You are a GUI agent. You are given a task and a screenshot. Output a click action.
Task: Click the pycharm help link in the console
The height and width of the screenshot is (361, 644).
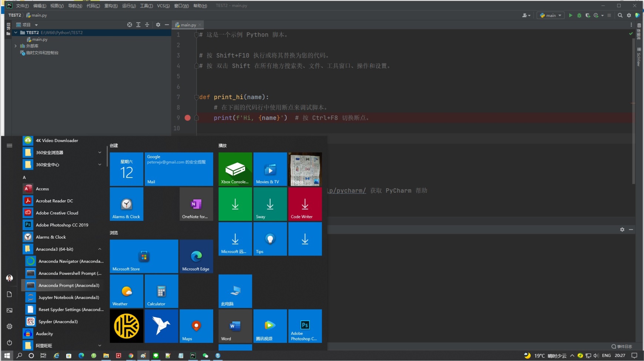tap(346, 190)
